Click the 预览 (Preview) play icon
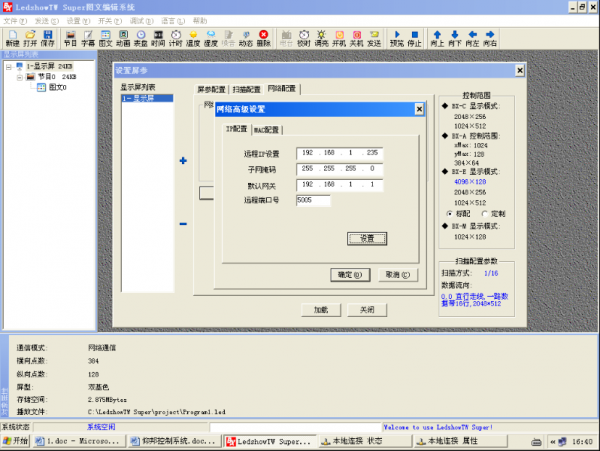600x451 pixels. click(x=397, y=38)
